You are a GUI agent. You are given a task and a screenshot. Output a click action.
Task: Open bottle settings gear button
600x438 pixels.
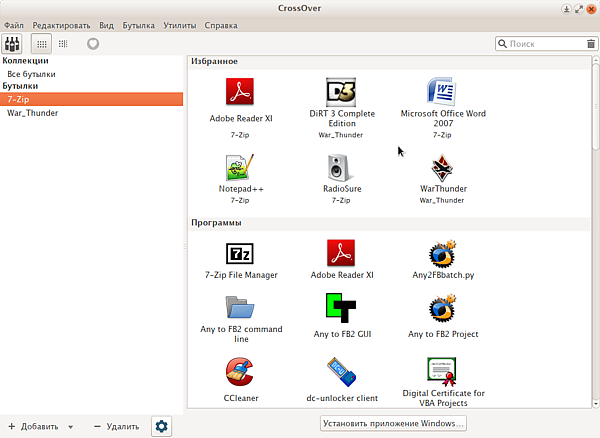click(161, 426)
